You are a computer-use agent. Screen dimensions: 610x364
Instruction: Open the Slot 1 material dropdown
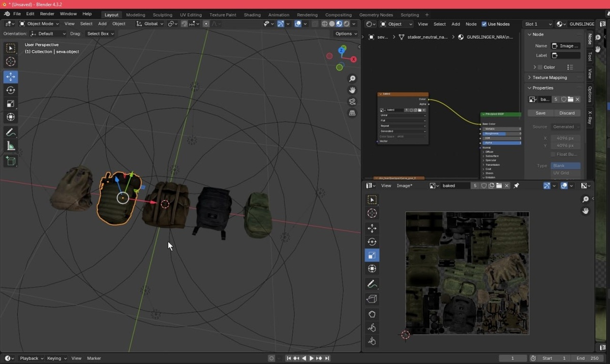point(537,24)
